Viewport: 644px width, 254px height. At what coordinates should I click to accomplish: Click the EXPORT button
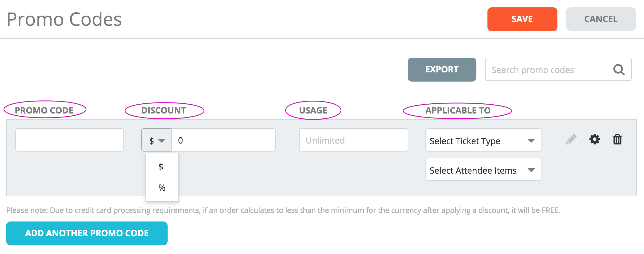[x=442, y=69]
